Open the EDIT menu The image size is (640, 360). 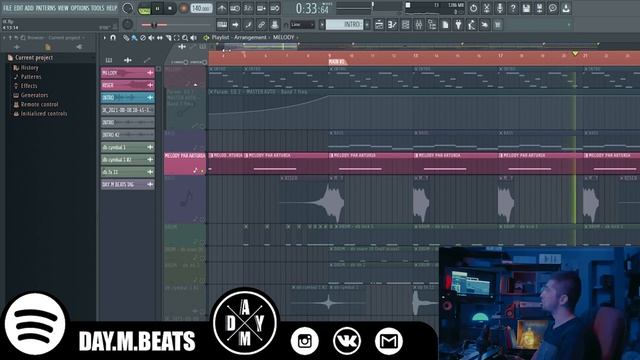click(18, 8)
